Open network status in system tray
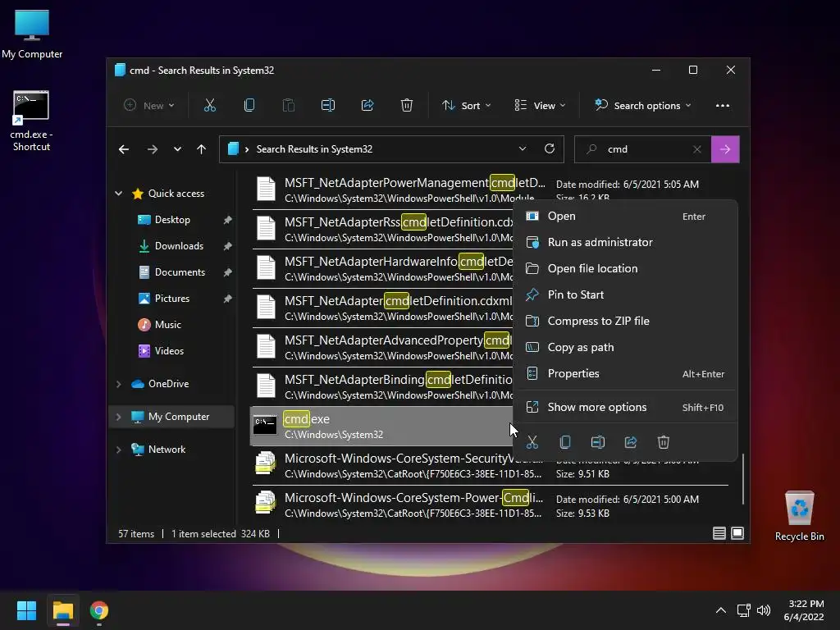Image resolution: width=840 pixels, height=630 pixels. (x=743, y=610)
